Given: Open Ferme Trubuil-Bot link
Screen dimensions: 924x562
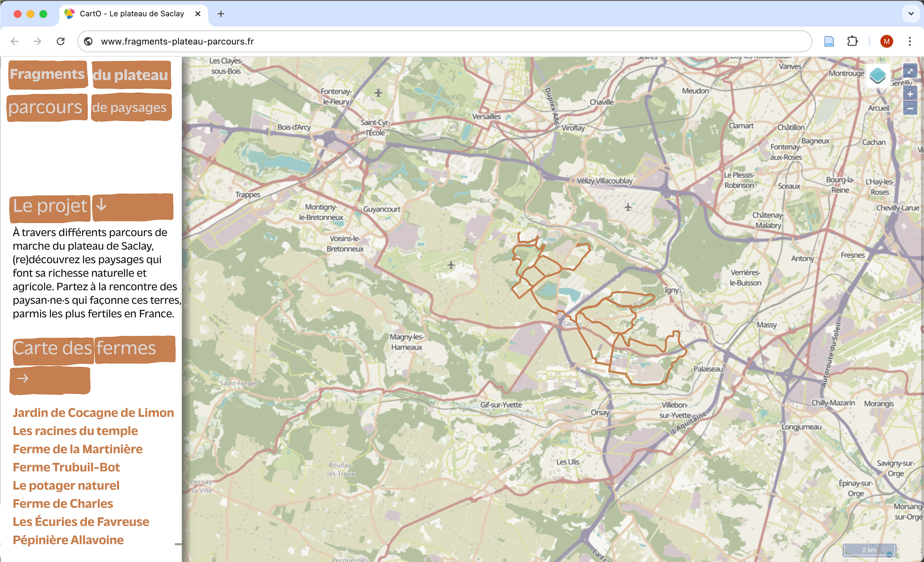Looking at the screenshot, I should coord(66,467).
